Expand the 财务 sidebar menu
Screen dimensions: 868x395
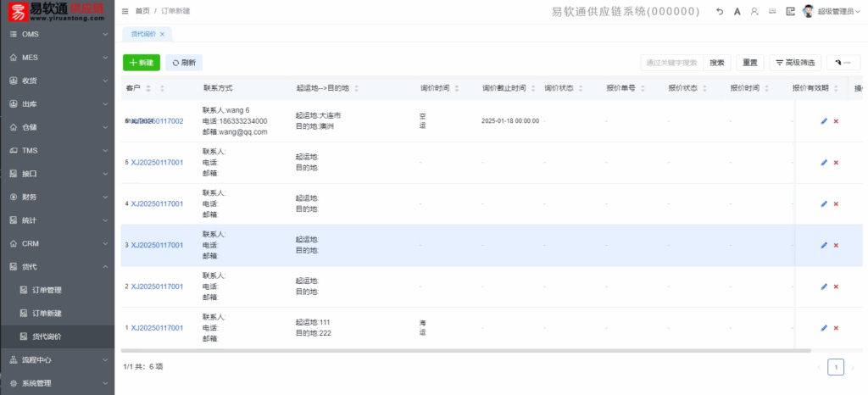57,197
